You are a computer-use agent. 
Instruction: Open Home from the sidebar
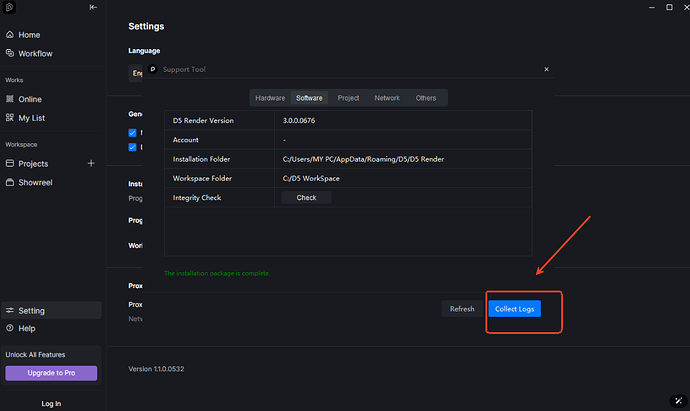pyautogui.click(x=28, y=35)
